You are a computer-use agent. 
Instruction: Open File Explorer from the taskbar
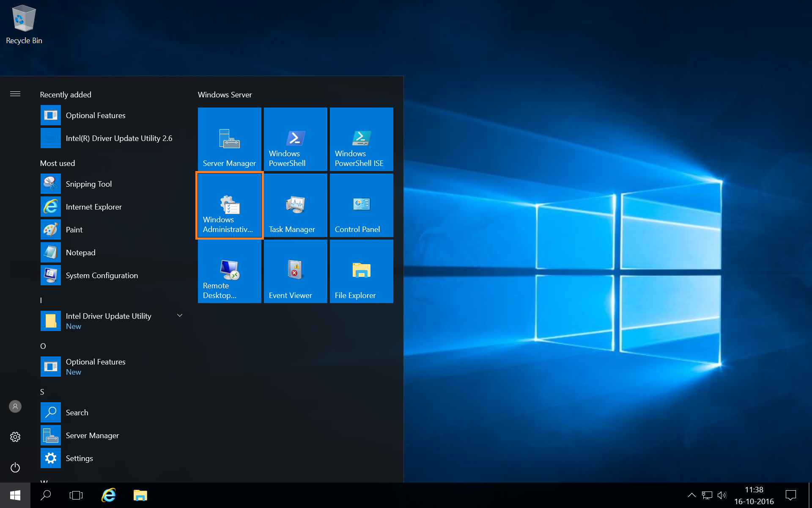140,495
